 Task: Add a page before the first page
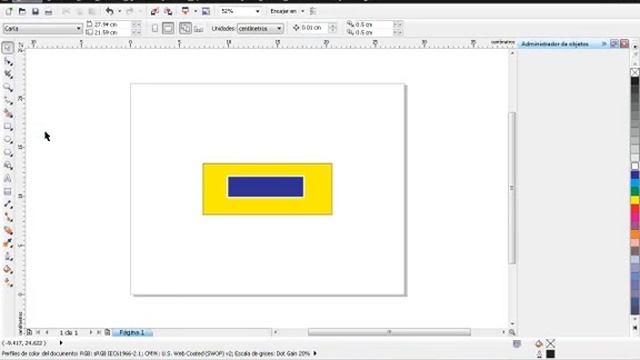point(29,333)
